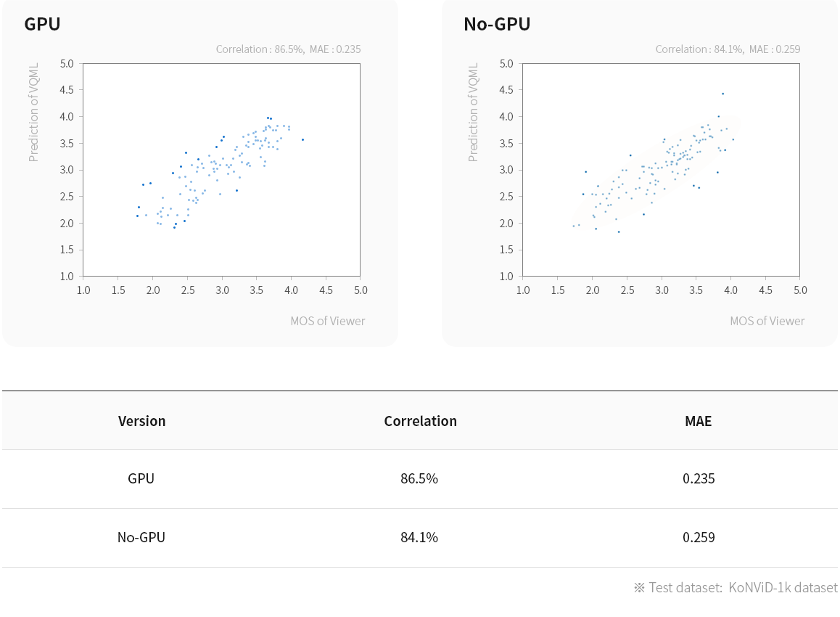Select the No-GPU row label in table
Screen dimensions: 840x617
[x=141, y=538]
